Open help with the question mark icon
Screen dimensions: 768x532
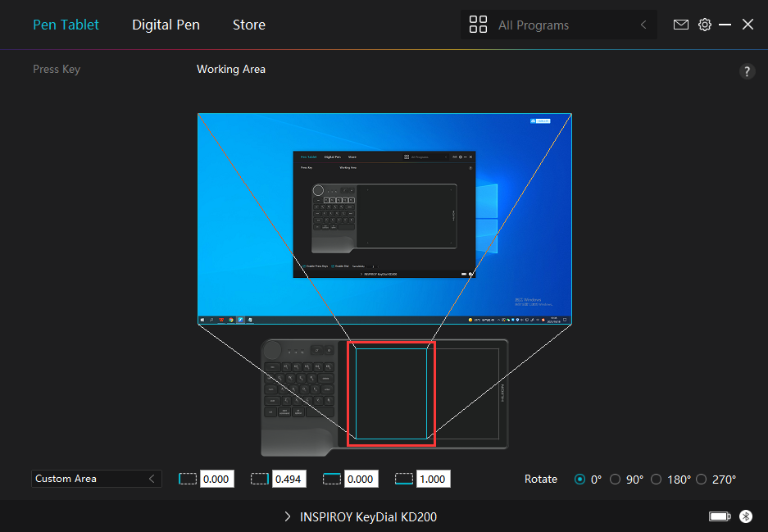tap(747, 71)
